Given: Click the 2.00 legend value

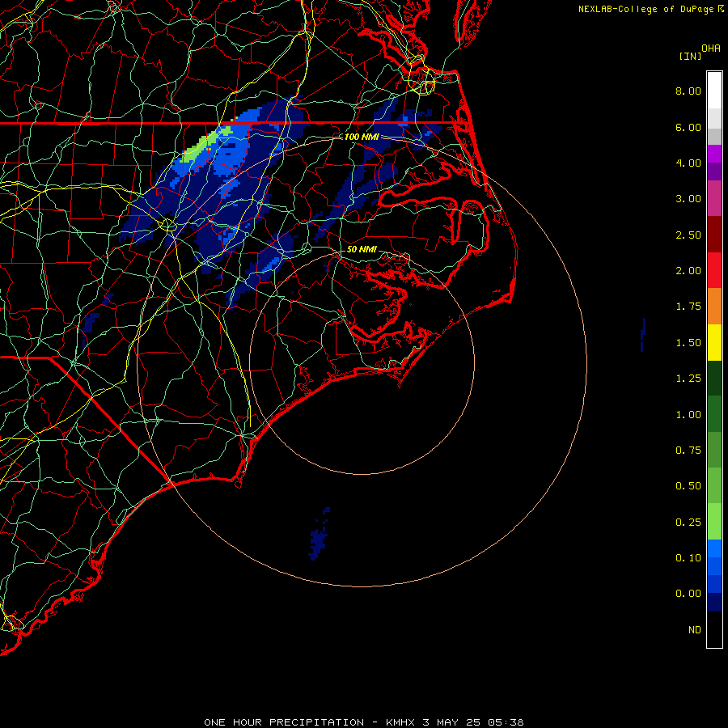Looking at the screenshot, I should tap(688, 271).
